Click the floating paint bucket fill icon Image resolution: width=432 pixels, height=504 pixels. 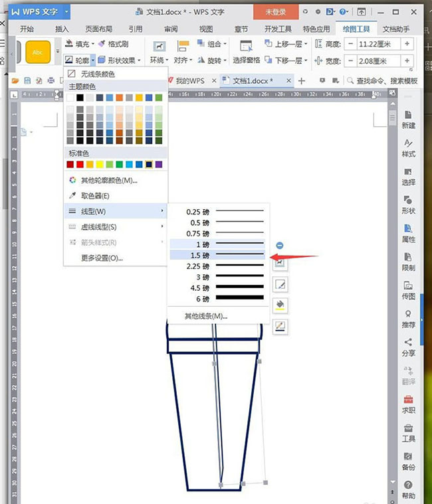click(x=281, y=305)
